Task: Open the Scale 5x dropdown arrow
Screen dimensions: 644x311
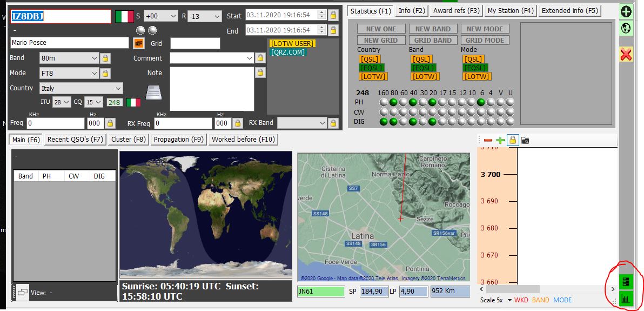Action: [x=509, y=300]
